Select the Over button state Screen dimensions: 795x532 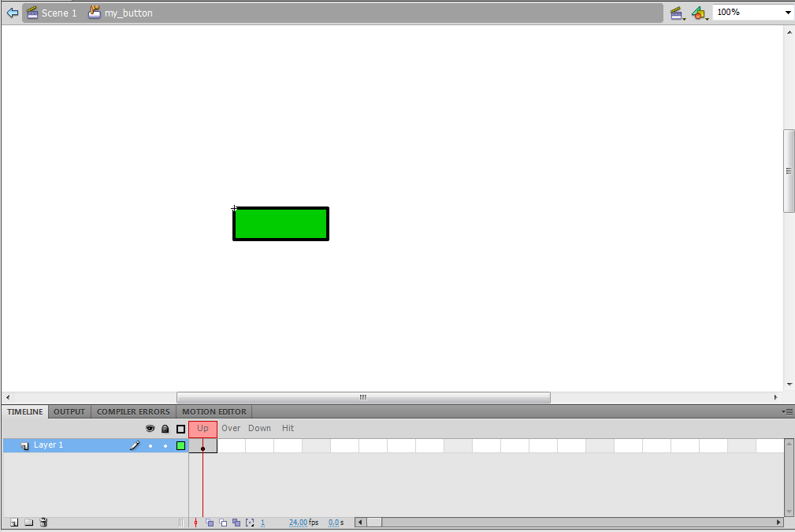coord(231,429)
